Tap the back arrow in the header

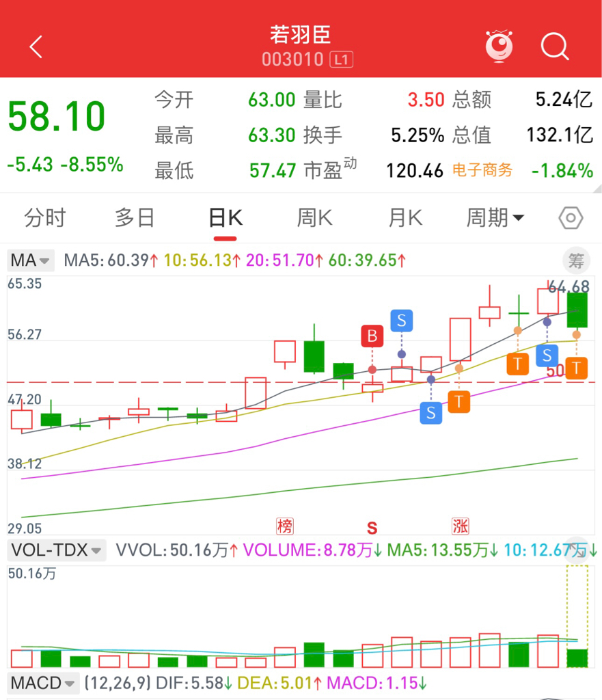[36, 47]
